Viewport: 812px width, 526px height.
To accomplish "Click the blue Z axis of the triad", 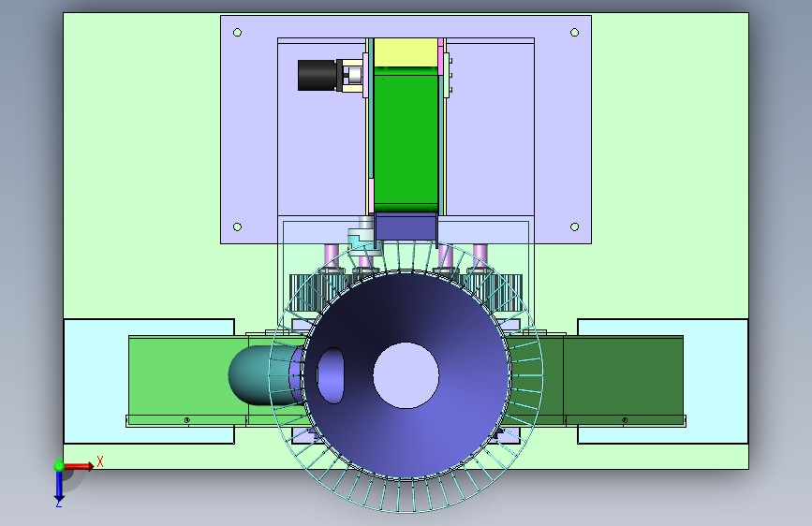I will (x=59, y=486).
